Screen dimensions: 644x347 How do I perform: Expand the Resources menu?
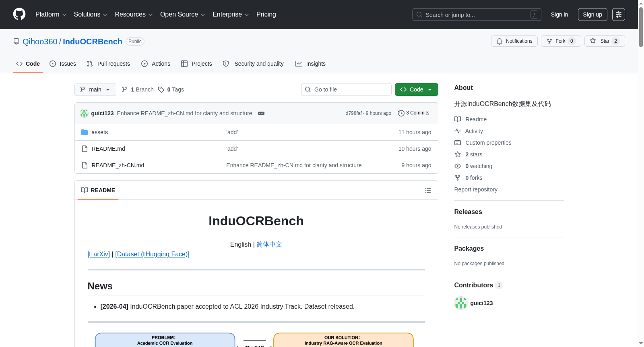[134, 15]
